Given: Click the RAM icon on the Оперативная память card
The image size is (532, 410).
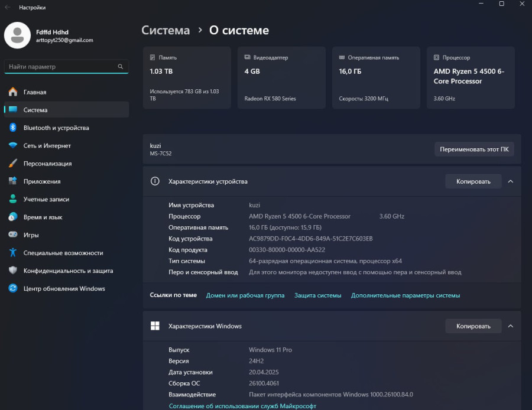Looking at the screenshot, I should coord(342,57).
